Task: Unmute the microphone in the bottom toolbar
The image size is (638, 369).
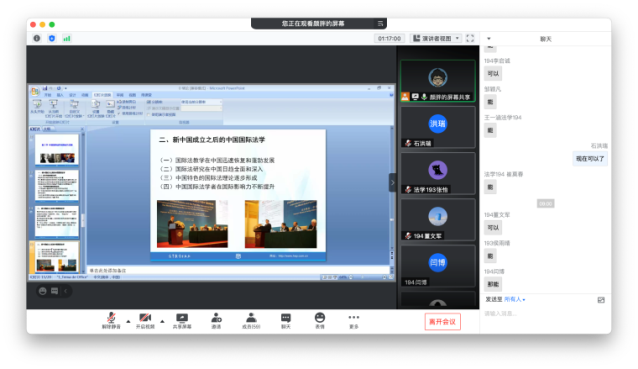Action: tap(111, 321)
